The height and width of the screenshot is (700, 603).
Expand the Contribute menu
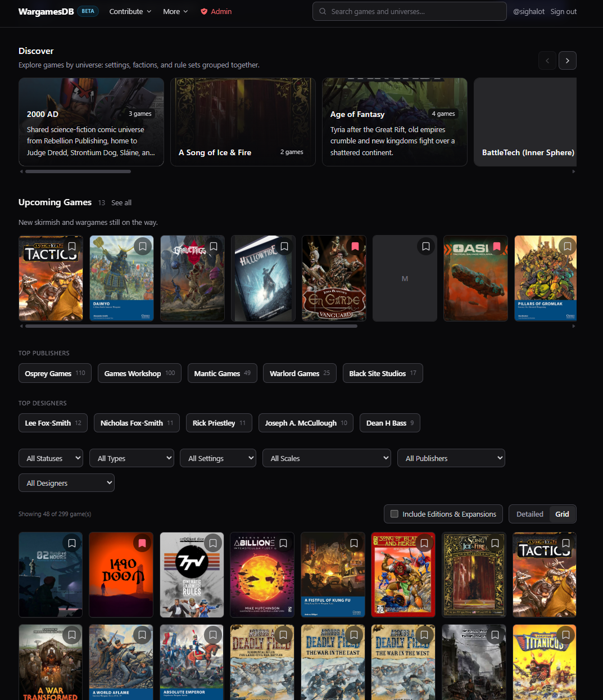click(130, 11)
